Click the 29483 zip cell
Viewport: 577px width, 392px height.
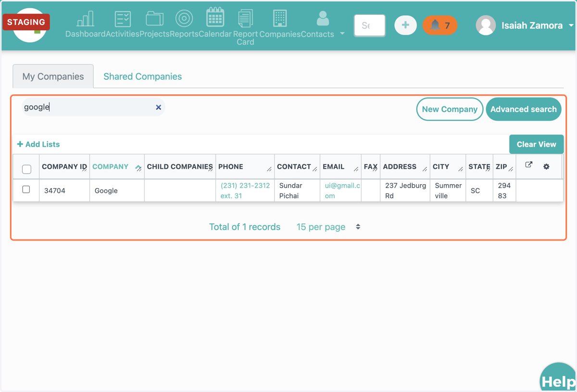pos(504,190)
